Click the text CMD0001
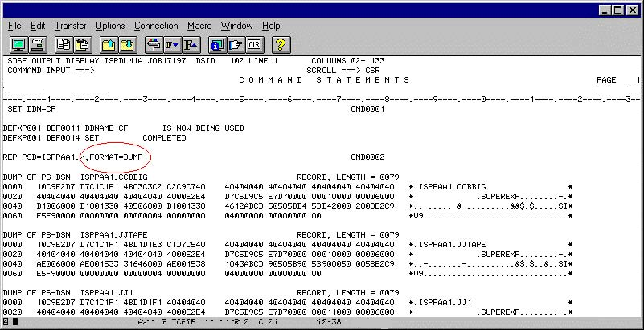Screen dimensions: 644x330 tap(367, 109)
